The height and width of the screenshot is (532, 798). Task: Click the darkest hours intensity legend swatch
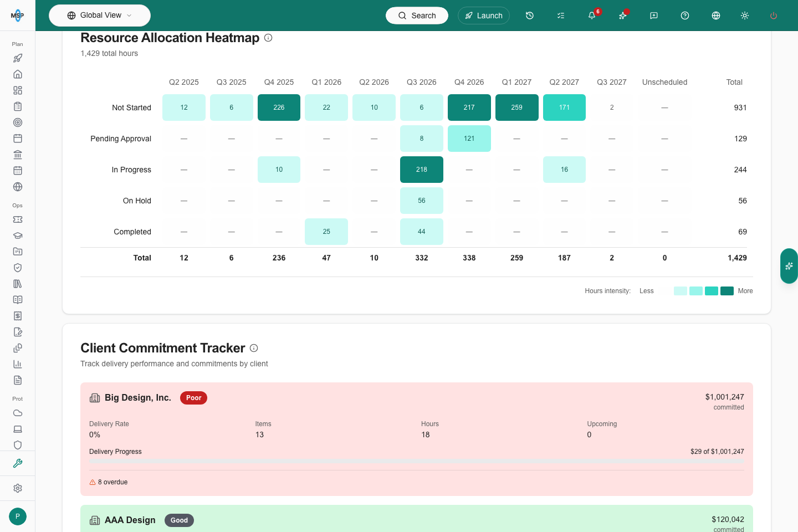tap(727, 291)
